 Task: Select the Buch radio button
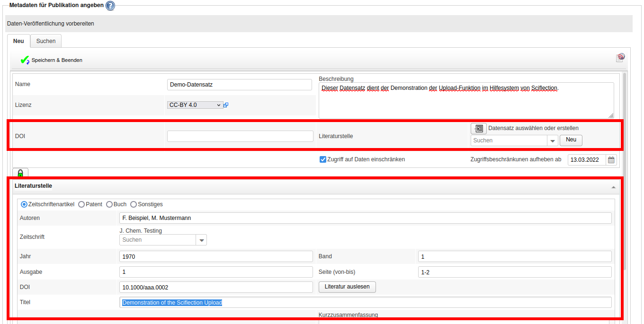click(x=109, y=204)
